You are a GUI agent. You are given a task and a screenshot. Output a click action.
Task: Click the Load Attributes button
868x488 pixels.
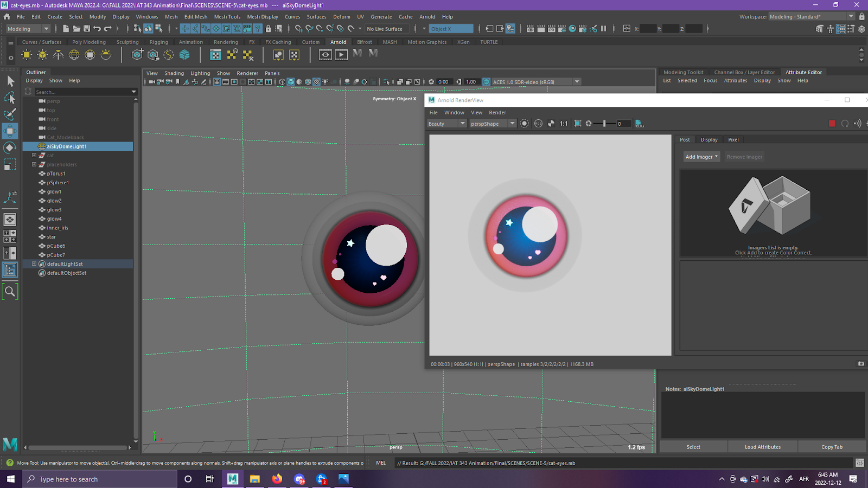[762, 447]
